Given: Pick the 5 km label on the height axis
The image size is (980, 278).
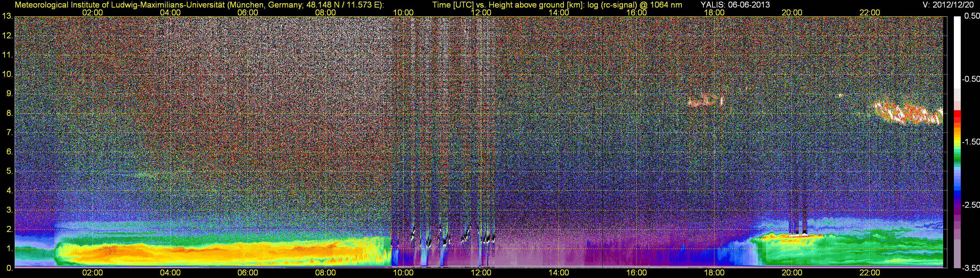Looking at the screenshot, I should coord(9,171).
